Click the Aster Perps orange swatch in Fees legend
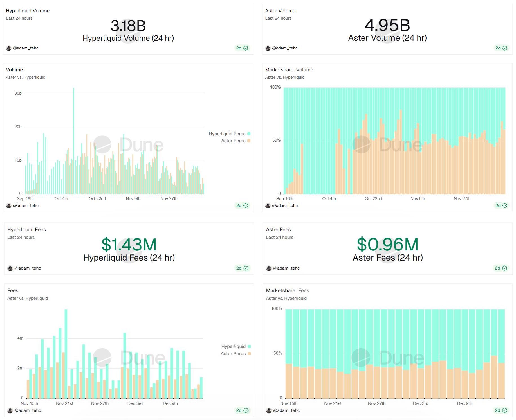This screenshot has height=420, width=516. pos(249,354)
